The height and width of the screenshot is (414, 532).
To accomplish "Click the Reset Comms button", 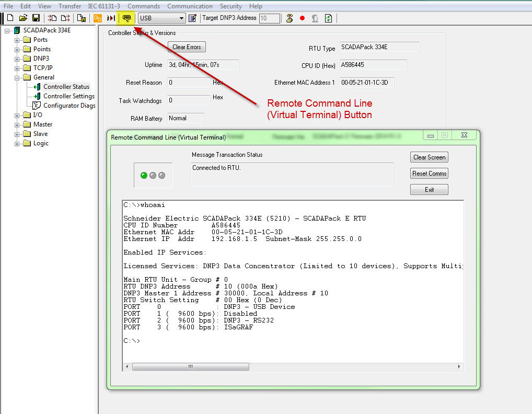I will click(429, 174).
